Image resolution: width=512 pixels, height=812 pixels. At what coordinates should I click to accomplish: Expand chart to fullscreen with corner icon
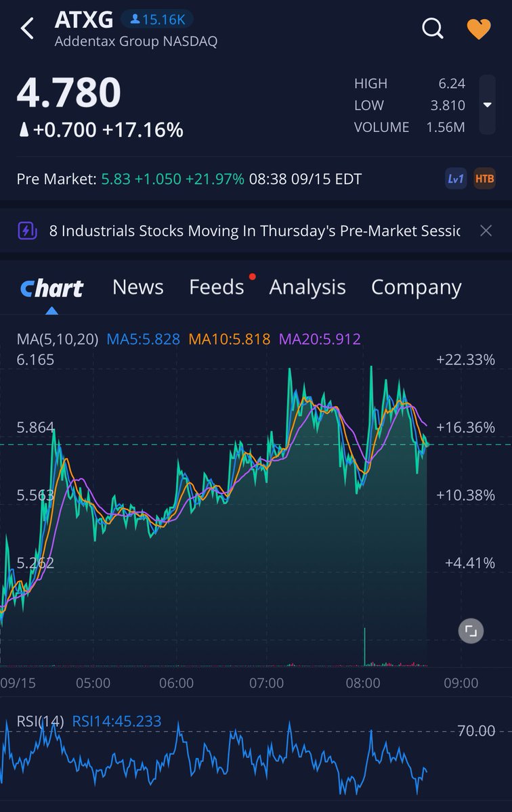click(x=471, y=632)
